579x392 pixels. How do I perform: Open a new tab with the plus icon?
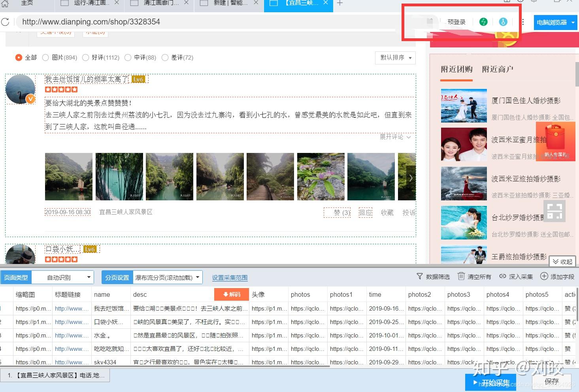click(x=340, y=3)
